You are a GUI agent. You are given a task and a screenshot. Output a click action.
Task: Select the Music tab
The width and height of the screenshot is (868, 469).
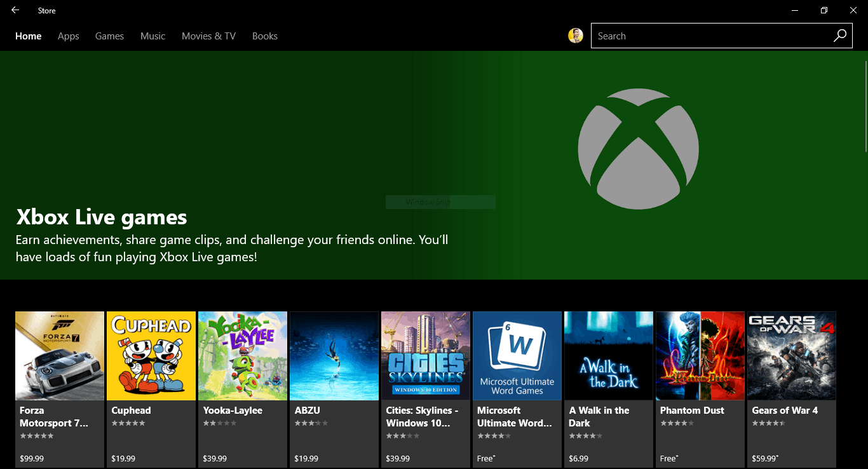[153, 36]
